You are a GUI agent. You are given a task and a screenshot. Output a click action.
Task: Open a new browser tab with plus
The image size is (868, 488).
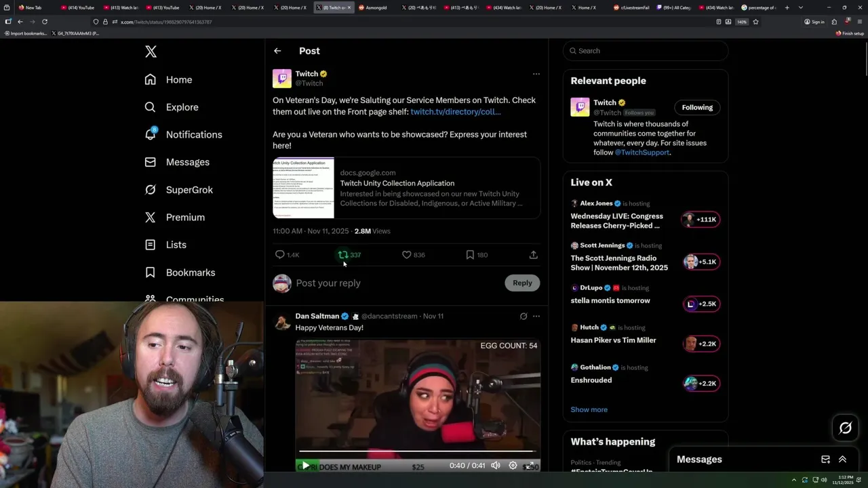[787, 7]
